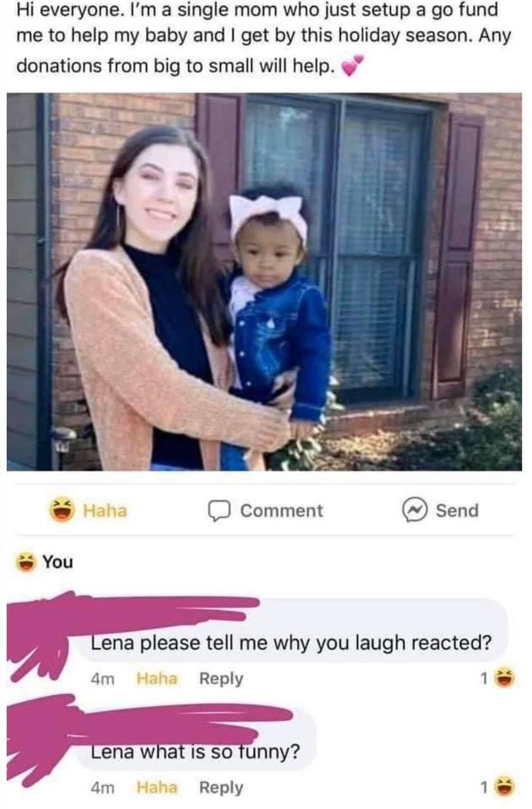Click Reply under "what is so funny" comment
The width and height of the screenshot is (532, 809).
221,787
